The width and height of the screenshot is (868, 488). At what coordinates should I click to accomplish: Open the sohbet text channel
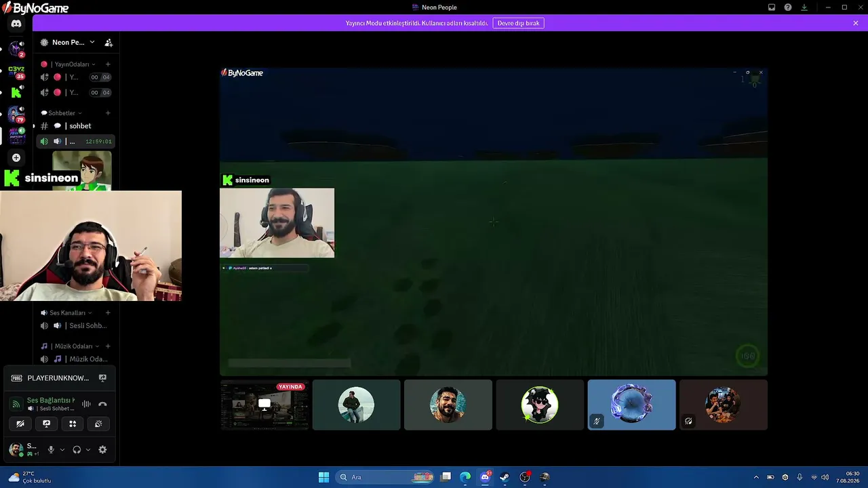point(75,126)
